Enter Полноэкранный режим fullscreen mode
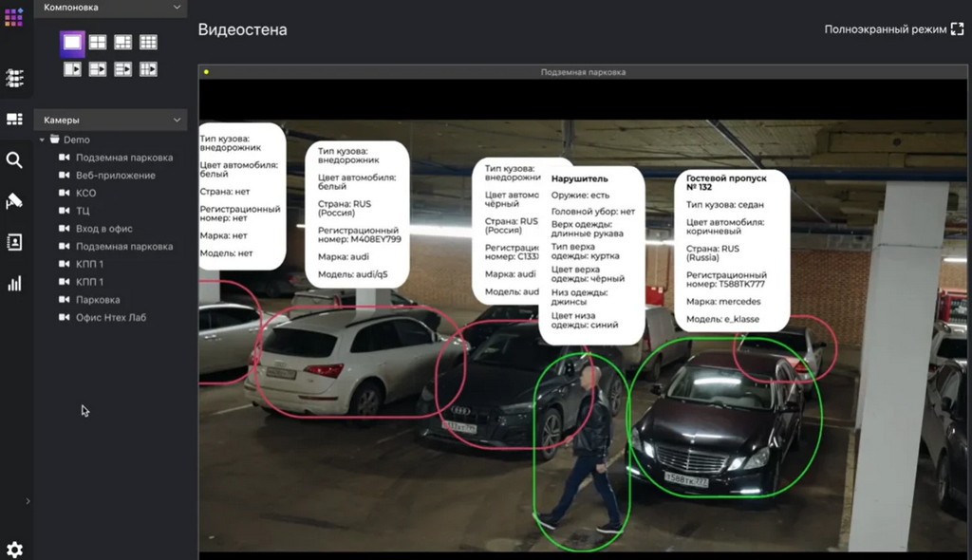The width and height of the screenshot is (972, 560). click(893, 29)
